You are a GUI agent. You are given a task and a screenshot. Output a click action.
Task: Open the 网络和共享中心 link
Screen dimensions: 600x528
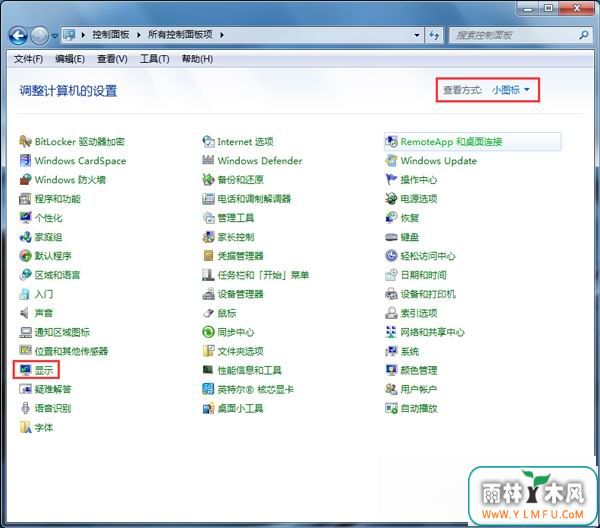432,332
